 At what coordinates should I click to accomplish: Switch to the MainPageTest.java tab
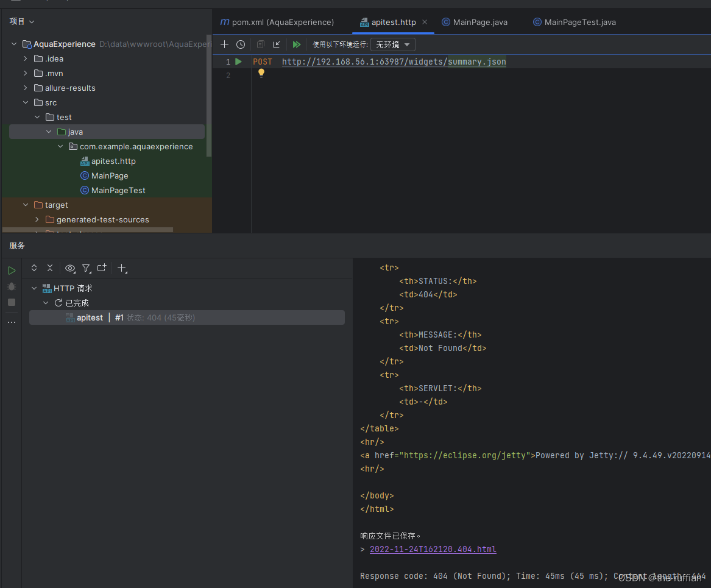coord(575,22)
